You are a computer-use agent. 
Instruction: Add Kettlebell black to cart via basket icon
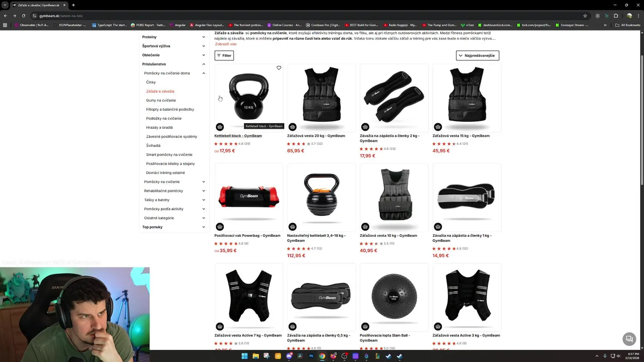pos(220,127)
